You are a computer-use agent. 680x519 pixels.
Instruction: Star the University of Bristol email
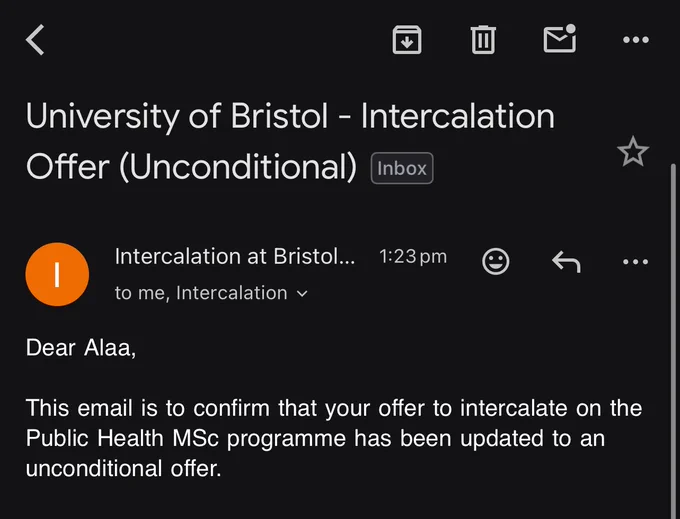tap(633, 152)
